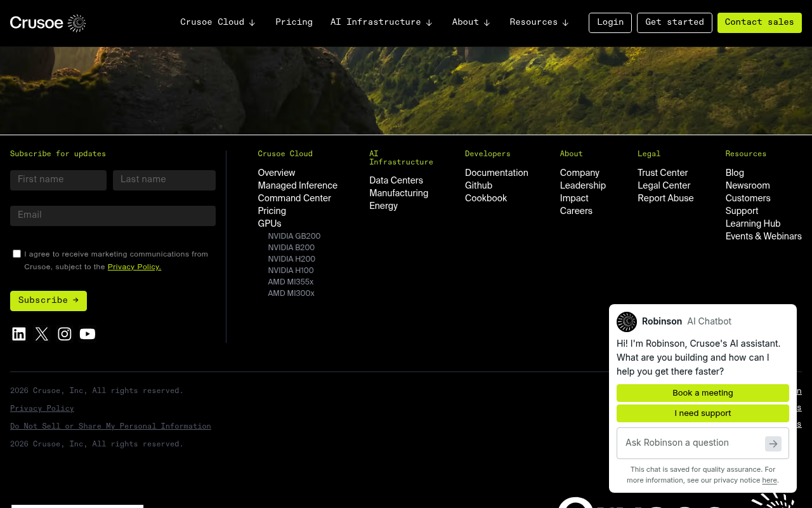812x508 pixels.
Task: Open NVIDIA GB200 link
Action: 294,236
